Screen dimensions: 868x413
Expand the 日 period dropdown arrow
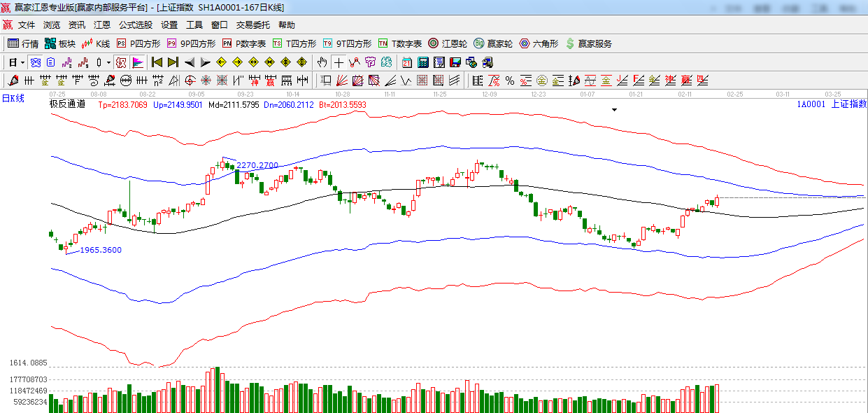coord(22,62)
